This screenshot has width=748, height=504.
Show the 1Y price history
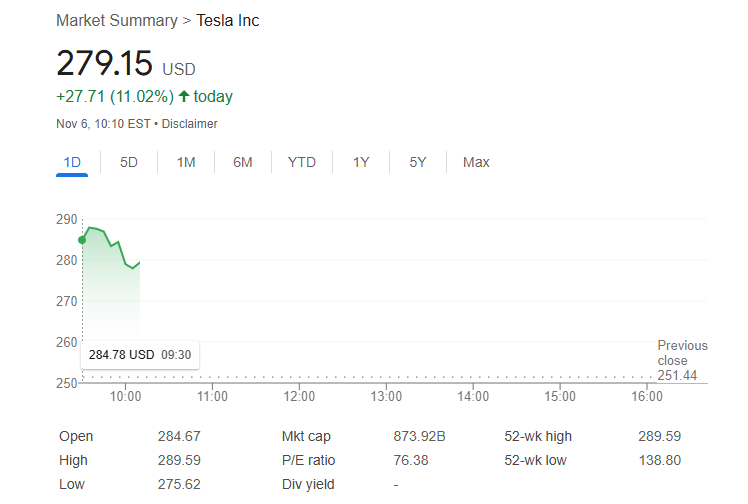361,162
